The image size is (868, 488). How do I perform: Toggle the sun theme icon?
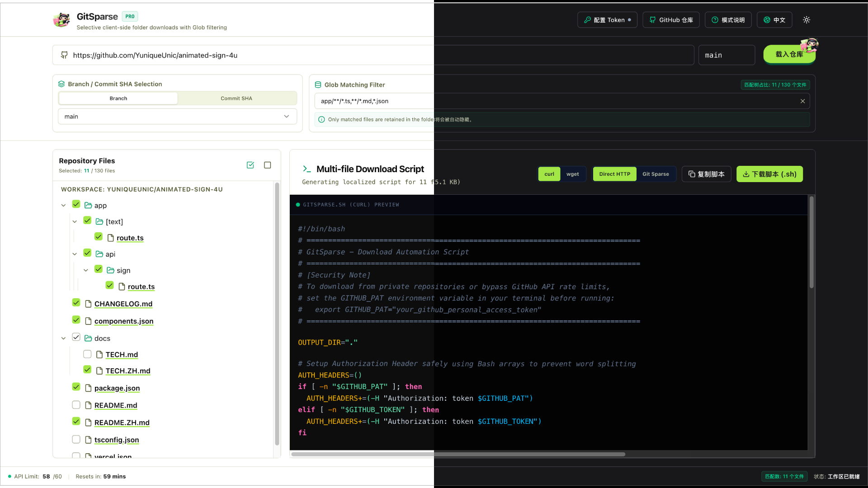[x=807, y=20]
